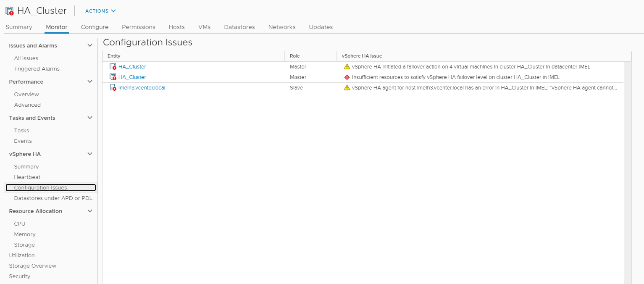The width and height of the screenshot is (644, 284).
Task: Open CPU resource allocation
Action: pyautogui.click(x=20, y=224)
